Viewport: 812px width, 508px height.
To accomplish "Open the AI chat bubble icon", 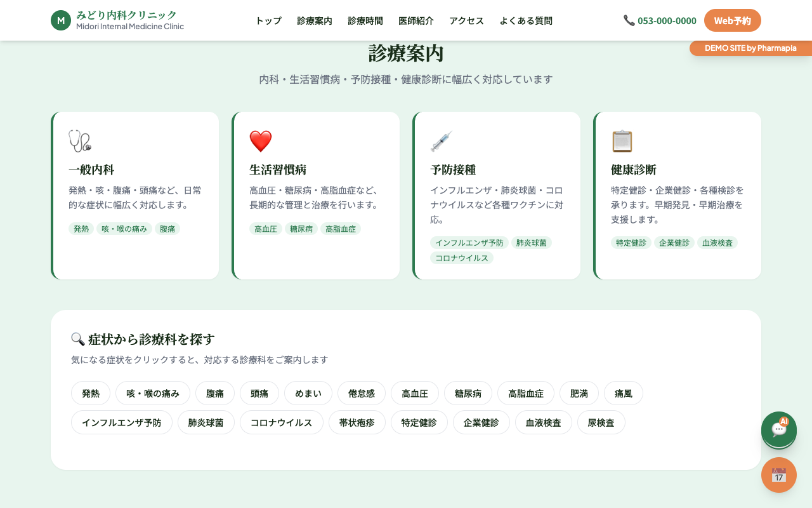I will (x=779, y=430).
